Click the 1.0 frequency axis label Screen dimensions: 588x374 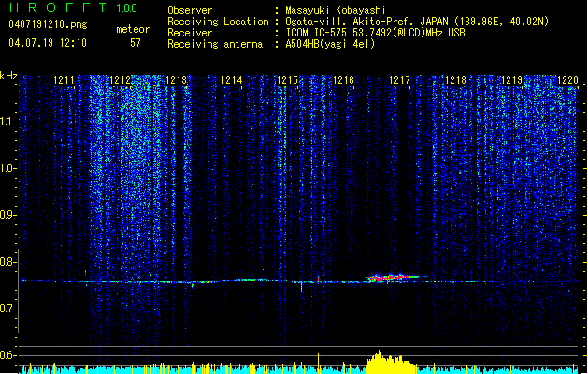click(8, 168)
